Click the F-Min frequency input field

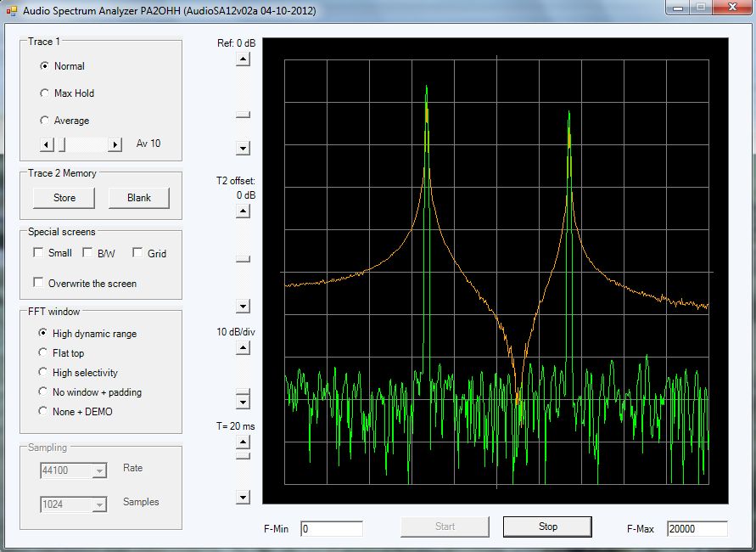click(331, 529)
